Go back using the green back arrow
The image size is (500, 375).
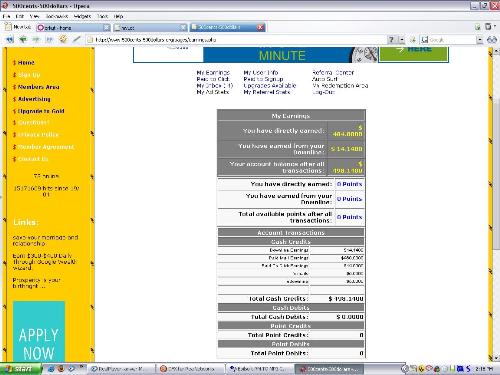tap(23, 40)
